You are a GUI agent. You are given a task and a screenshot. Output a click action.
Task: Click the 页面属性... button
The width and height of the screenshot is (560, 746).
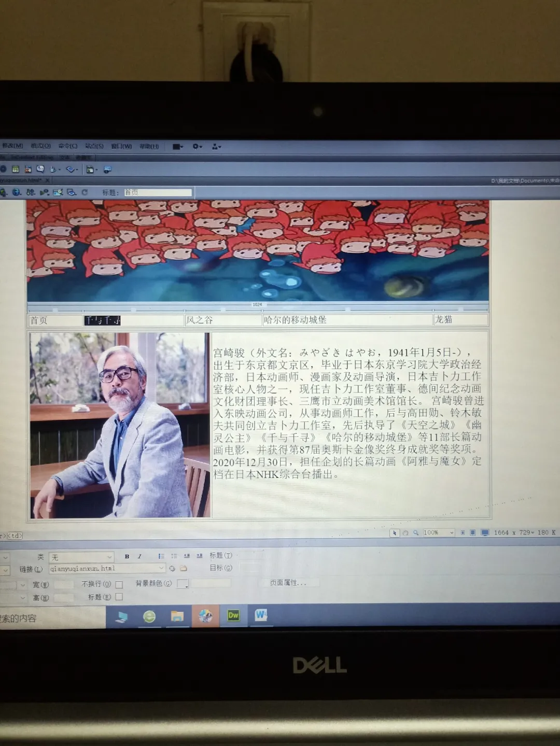pos(288,583)
